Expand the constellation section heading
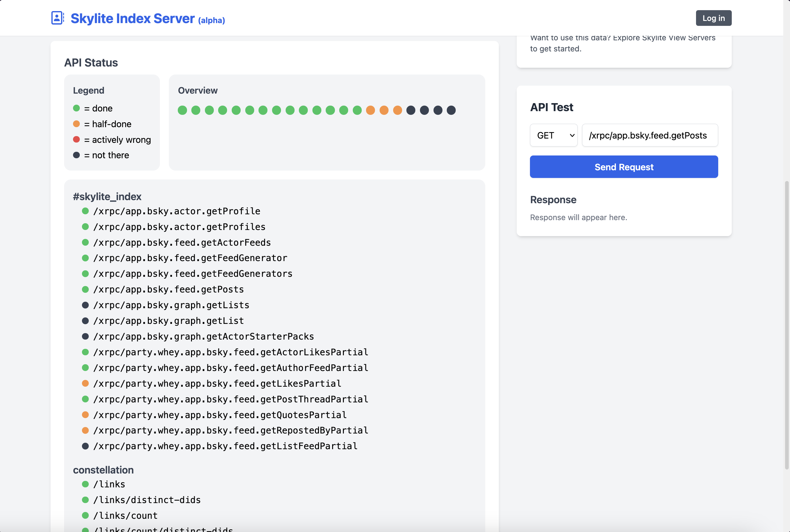Image resolution: width=790 pixels, height=532 pixels. [103, 470]
